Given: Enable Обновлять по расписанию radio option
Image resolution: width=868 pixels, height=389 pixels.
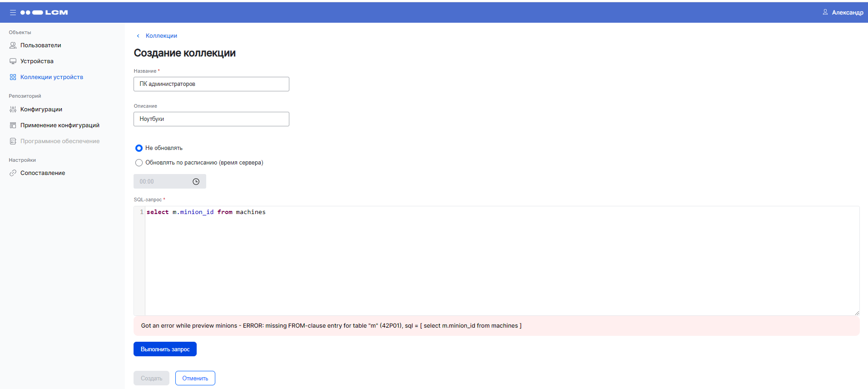Looking at the screenshot, I should coord(139,163).
